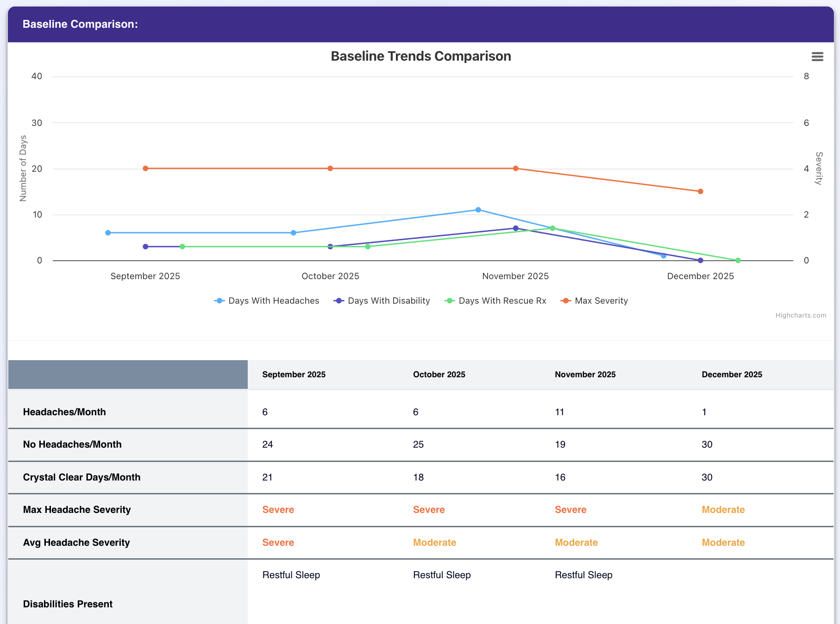Viewport: 840px width, 624px height.
Task: Select November 2025 Days With Rescue Rx point
Action: click(x=552, y=228)
